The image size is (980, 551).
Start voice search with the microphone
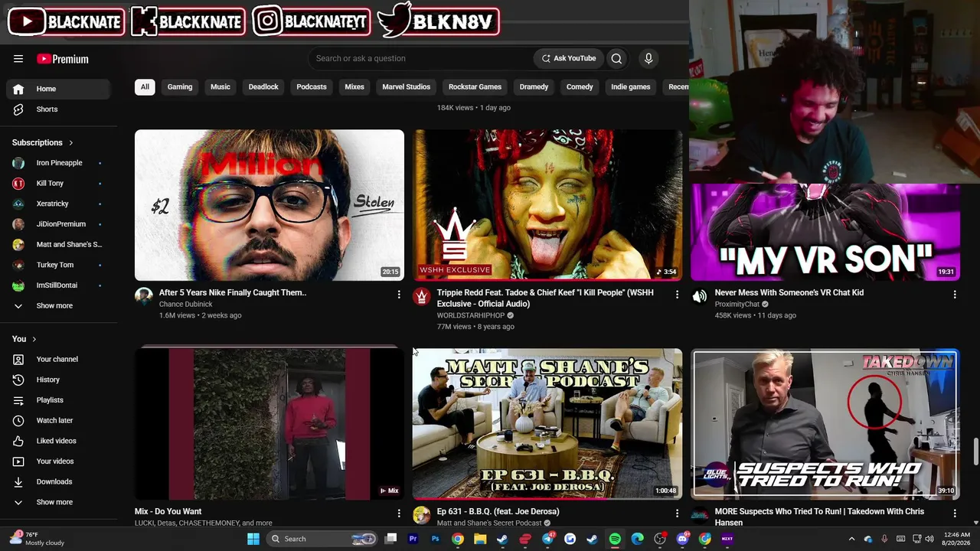tap(648, 58)
